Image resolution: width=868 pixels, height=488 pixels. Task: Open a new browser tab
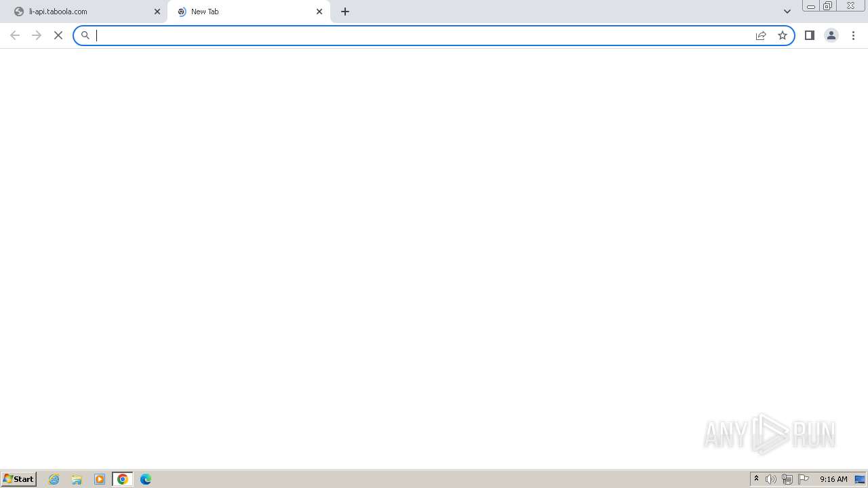pyautogui.click(x=345, y=12)
